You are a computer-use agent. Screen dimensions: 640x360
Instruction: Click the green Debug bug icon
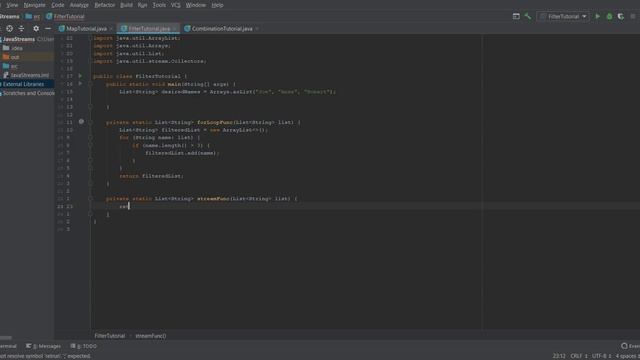point(609,16)
